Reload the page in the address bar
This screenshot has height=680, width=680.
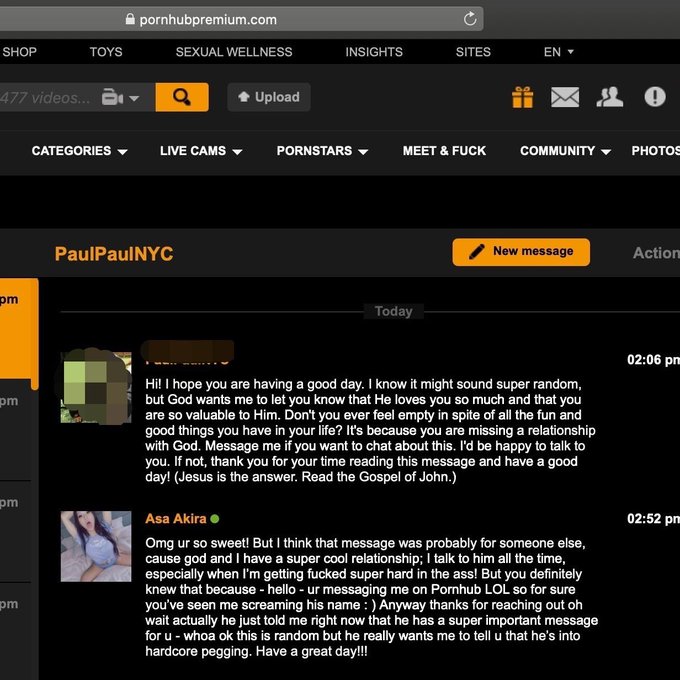click(470, 19)
